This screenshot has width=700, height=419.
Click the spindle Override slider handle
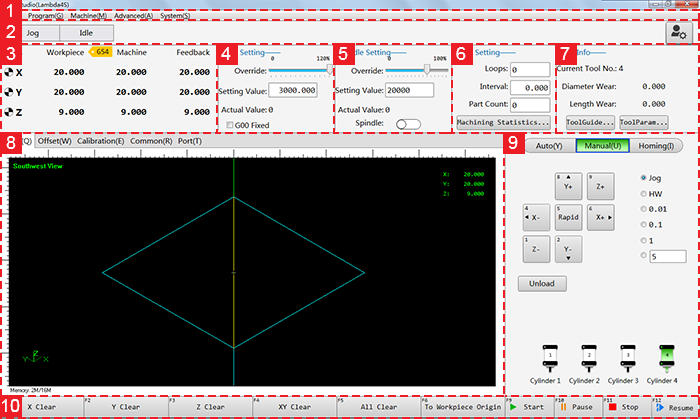427,69
